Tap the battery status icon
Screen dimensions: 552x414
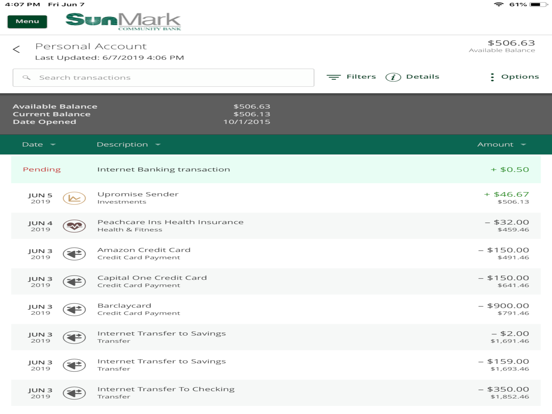[x=538, y=4]
